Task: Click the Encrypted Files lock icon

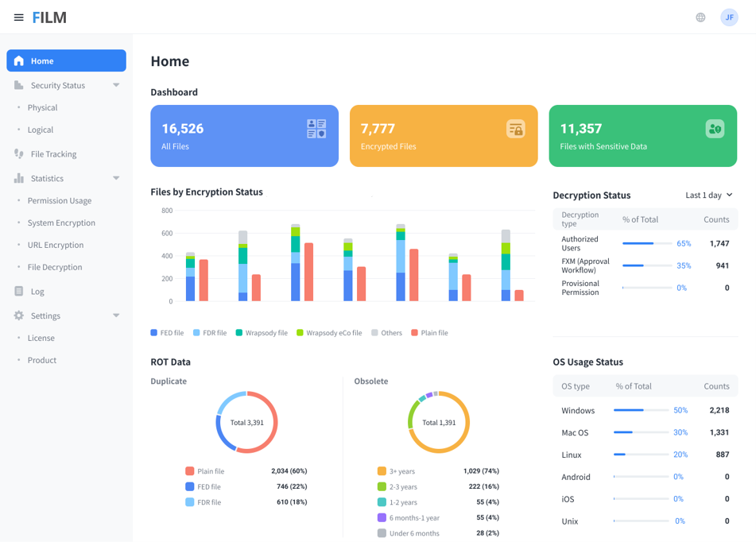Action: point(516,129)
